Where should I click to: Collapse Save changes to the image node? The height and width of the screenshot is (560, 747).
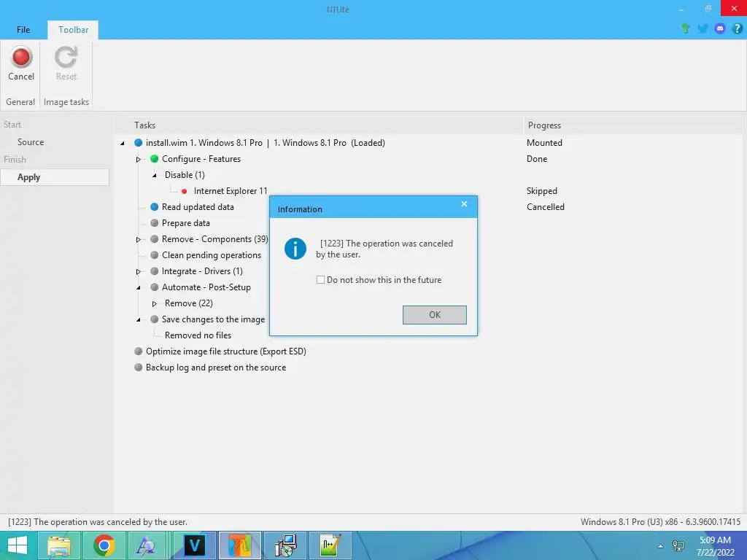(138, 319)
